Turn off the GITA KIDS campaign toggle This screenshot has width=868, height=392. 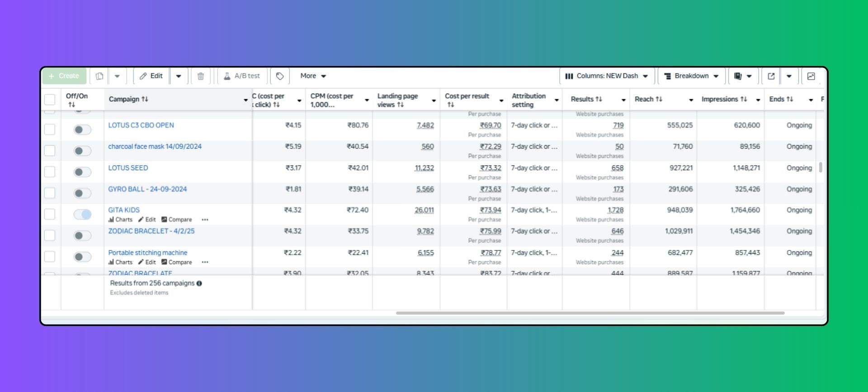tap(82, 214)
